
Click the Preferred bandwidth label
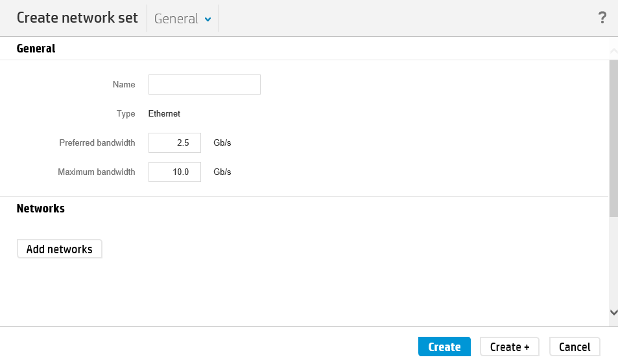click(x=97, y=143)
